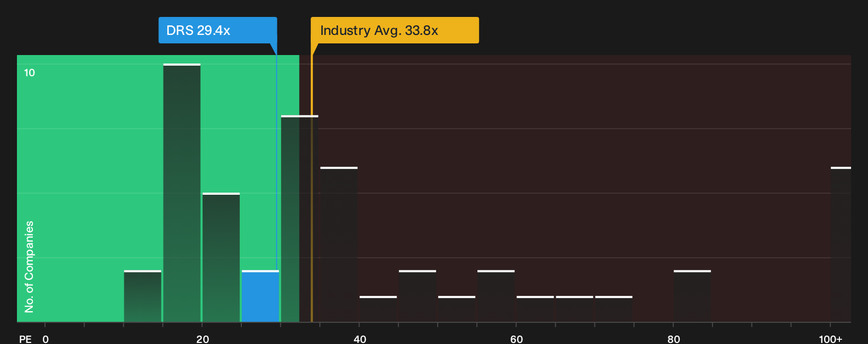Click the y-axis value 10
868x344 pixels.
pyautogui.click(x=30, y=73)
